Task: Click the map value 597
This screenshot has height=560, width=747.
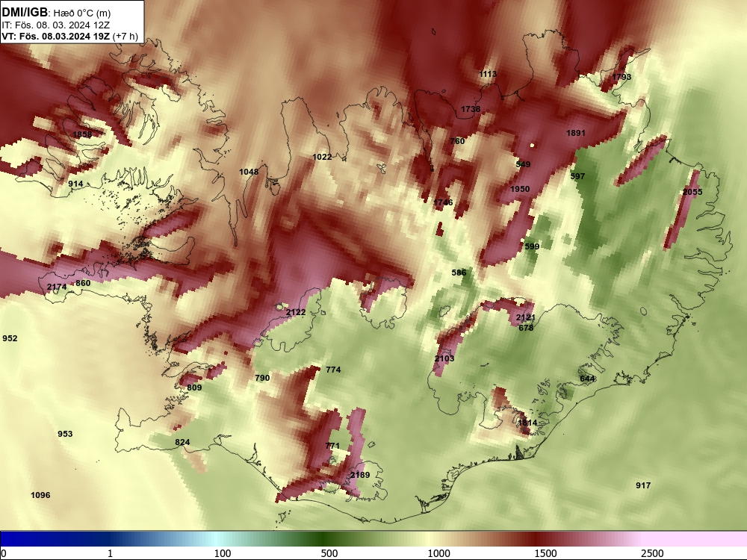Action: tap(577, 176)
